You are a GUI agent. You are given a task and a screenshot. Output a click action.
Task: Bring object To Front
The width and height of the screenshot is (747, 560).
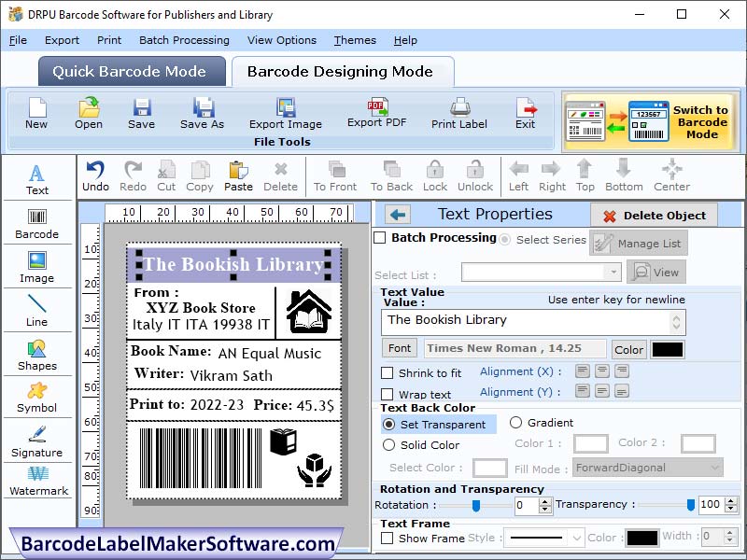(x=334, y=175)
